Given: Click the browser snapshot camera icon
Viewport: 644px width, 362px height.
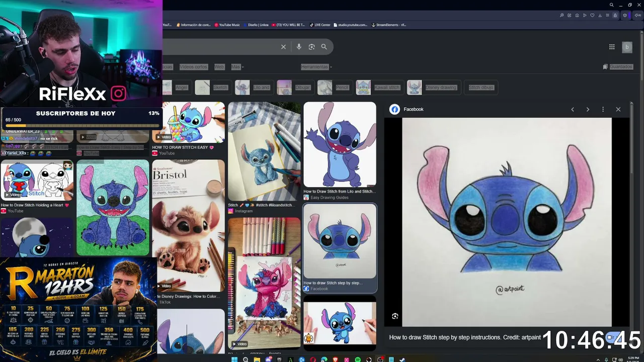Looking at the screenshot, I should point(577,15).
